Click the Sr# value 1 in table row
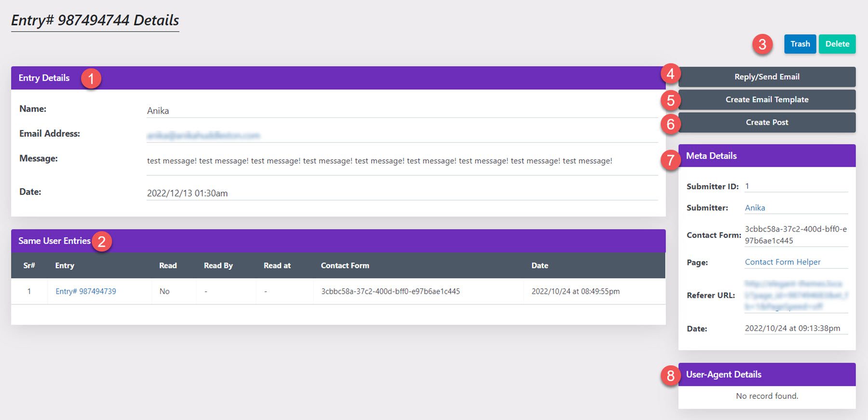 coord(29,291)
